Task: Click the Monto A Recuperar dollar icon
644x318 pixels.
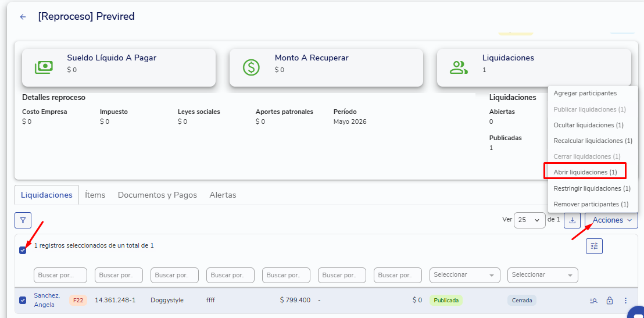Action: coord(251,67)
